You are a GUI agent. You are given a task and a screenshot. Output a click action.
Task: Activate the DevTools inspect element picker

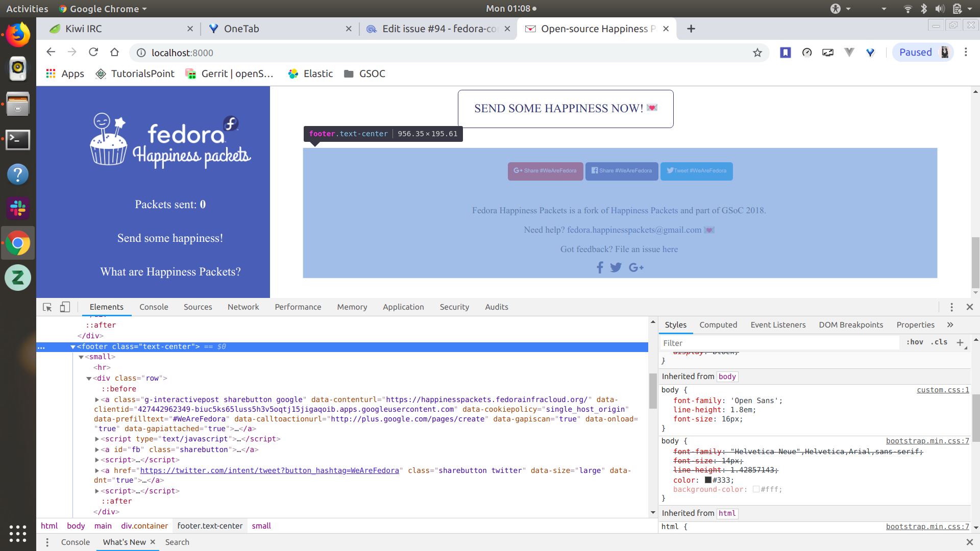(x=47, y=307)
